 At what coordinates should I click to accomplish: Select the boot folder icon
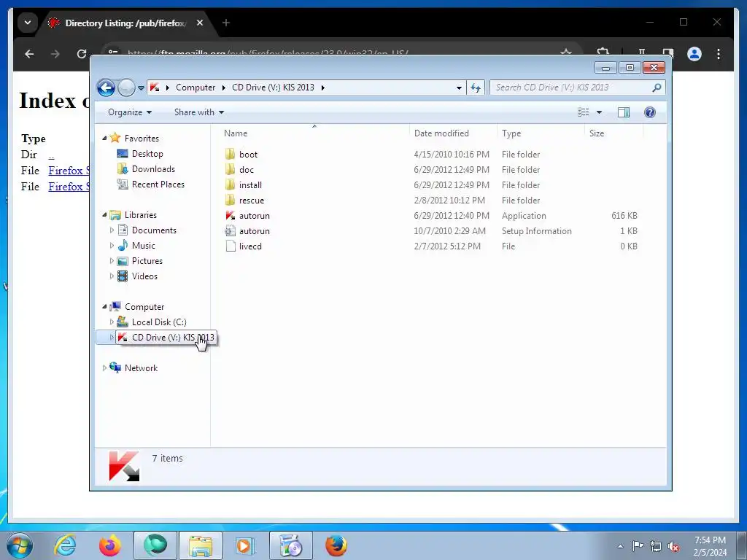pyautogui.click(x=230, y=155)
